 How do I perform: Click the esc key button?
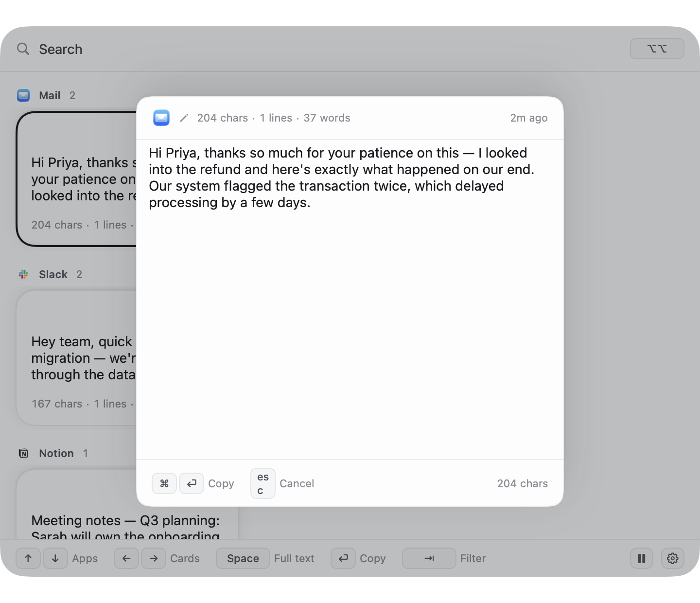pyautogui.click(x=263, y=483)
